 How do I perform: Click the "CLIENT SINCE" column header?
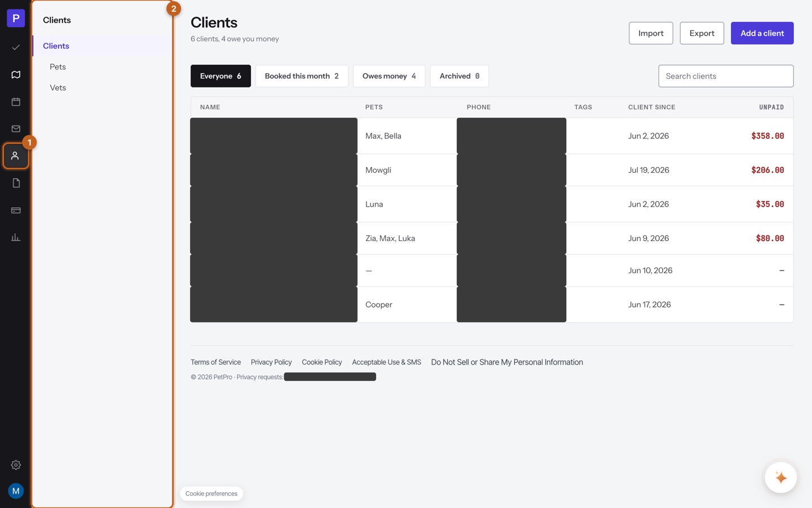point(652,107)
